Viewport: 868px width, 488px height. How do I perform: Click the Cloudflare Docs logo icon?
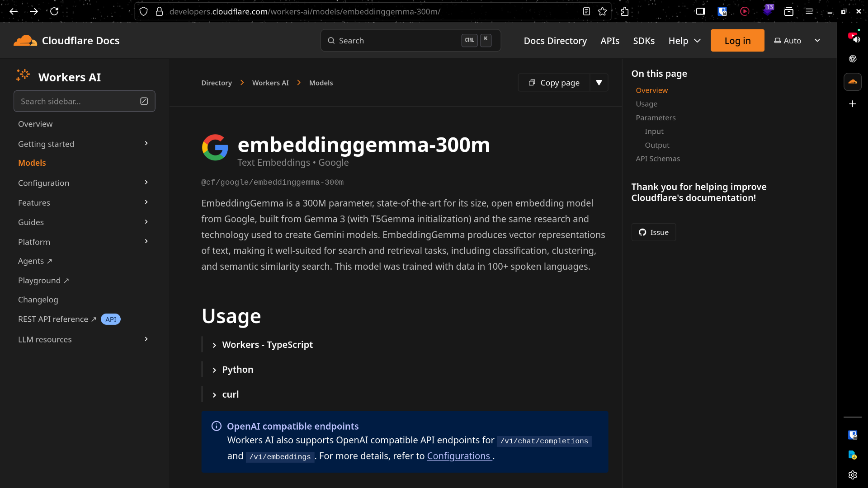[25, 41]
